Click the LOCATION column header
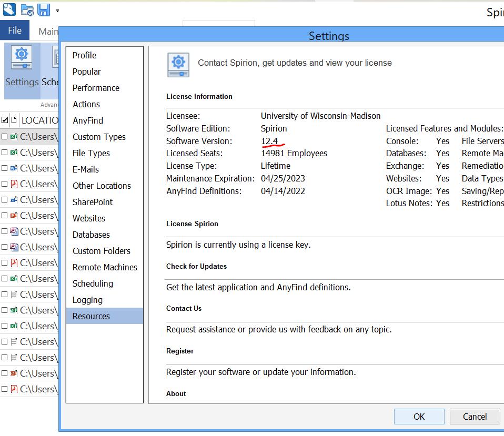This screenshot has height=436, width=504. (x=40, y=120)
